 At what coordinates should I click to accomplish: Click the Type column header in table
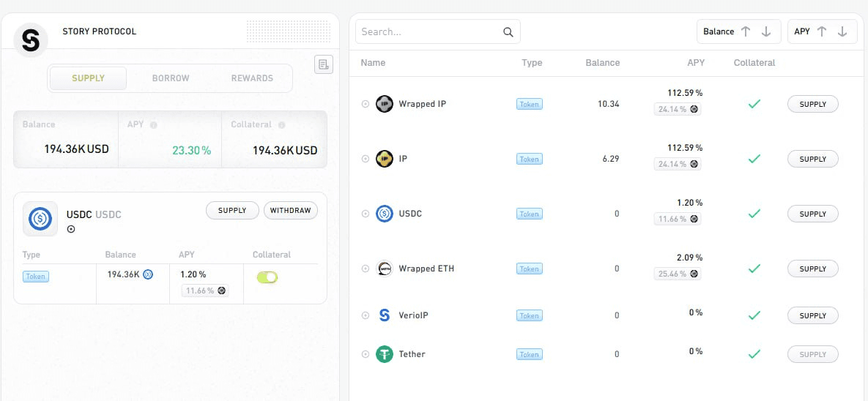point(532,62)
